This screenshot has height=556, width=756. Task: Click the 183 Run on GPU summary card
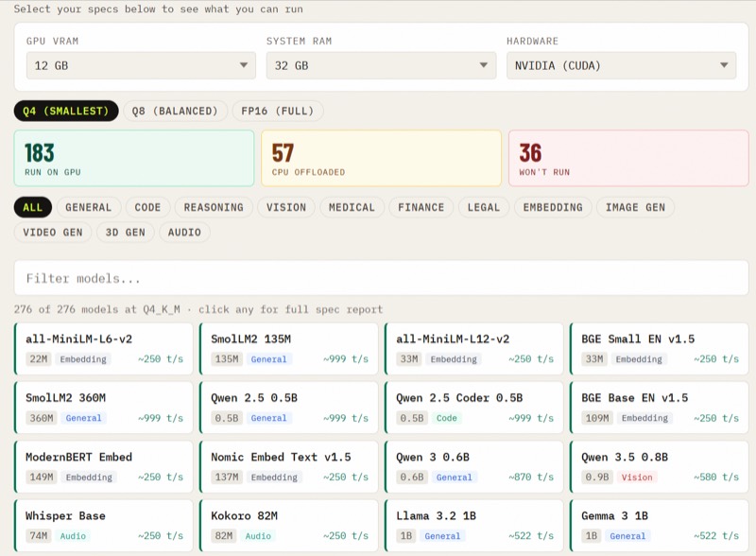[x=134, y=158]
